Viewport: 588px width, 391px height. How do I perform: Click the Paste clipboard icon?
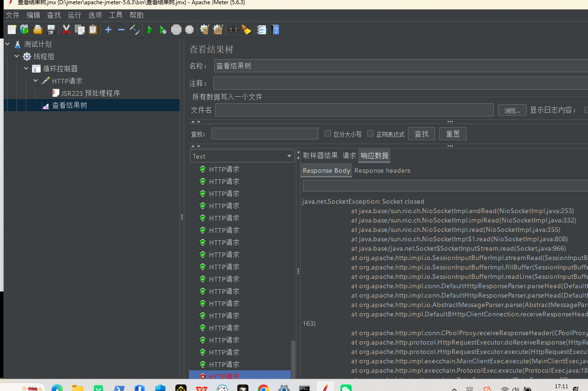coord(93,30)
